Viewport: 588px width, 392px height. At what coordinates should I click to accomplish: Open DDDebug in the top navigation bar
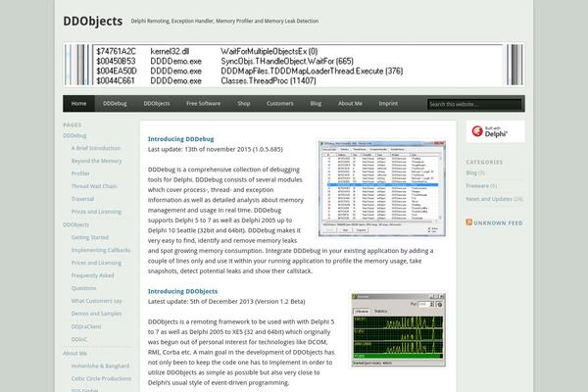(x=115, y=104)
